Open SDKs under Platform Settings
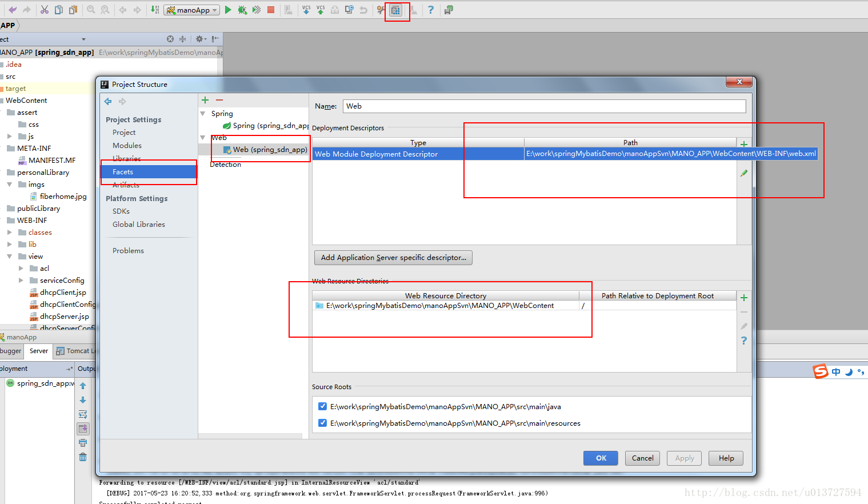 (x=121, y=211)
